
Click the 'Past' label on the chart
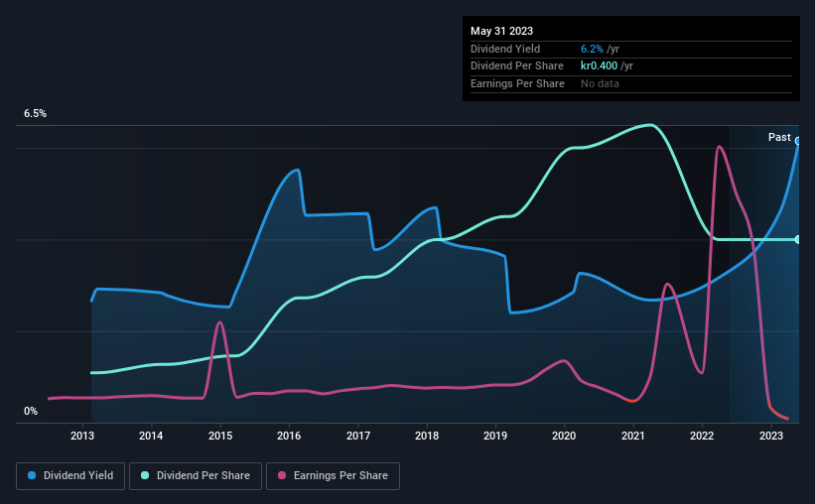[x=779, y=137]
